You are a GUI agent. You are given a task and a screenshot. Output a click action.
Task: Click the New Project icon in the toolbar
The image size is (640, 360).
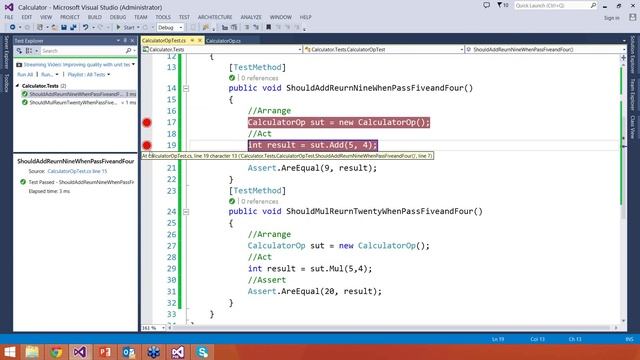tap(40, 27)
